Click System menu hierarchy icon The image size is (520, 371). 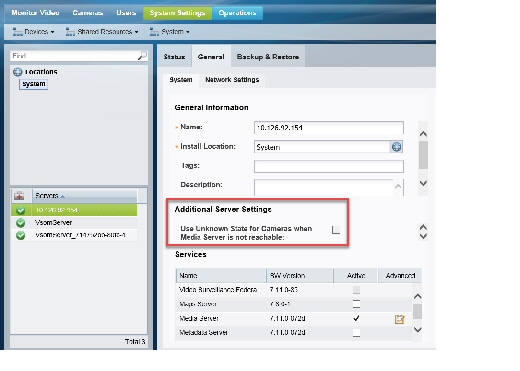pos(154,32)
